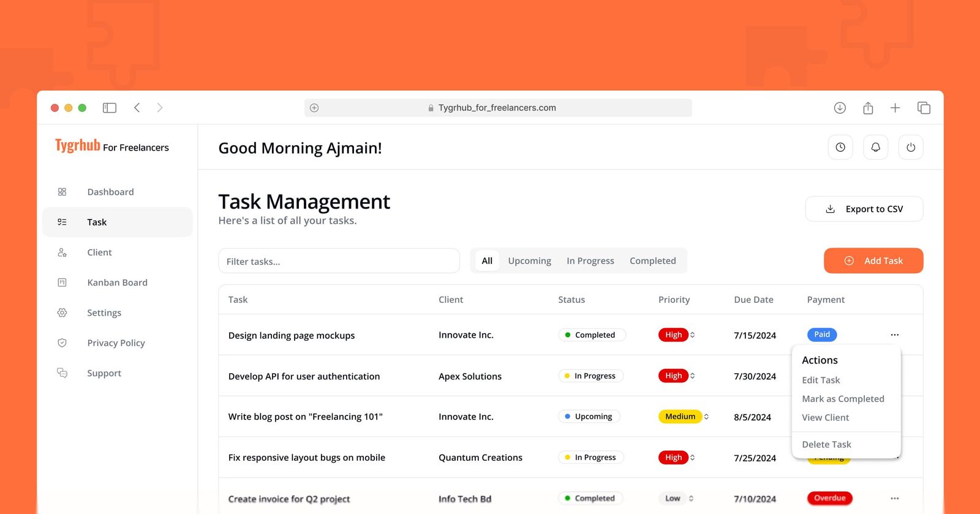
Task: Choose Delete Task in Actions menu
Action: [x=826, y=444]
